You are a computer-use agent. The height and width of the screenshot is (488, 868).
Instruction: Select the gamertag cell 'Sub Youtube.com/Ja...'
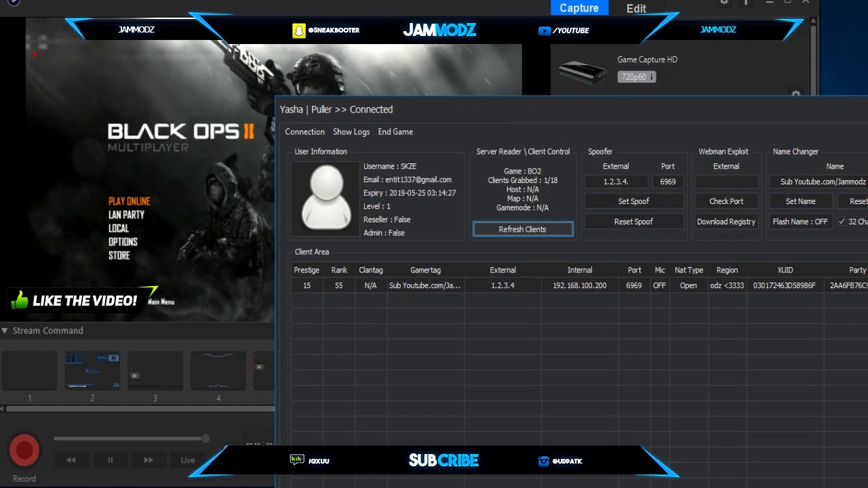425,285
